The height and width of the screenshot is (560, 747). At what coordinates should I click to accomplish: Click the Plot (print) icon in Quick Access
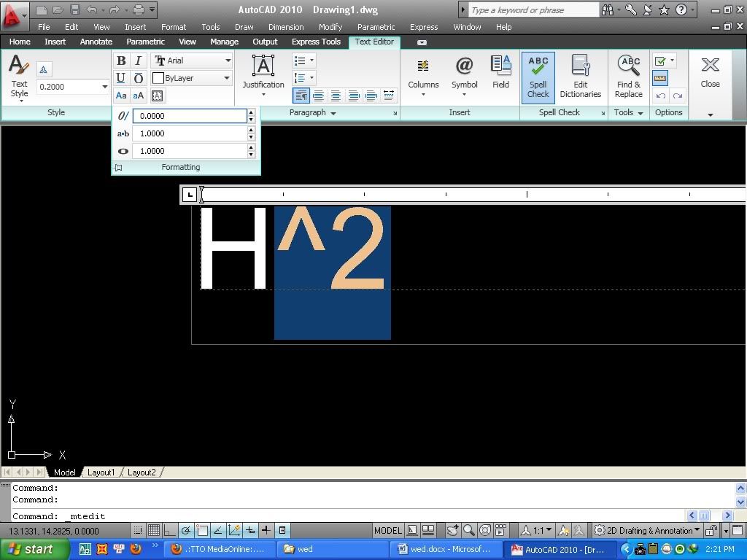(x=139, y=9)
